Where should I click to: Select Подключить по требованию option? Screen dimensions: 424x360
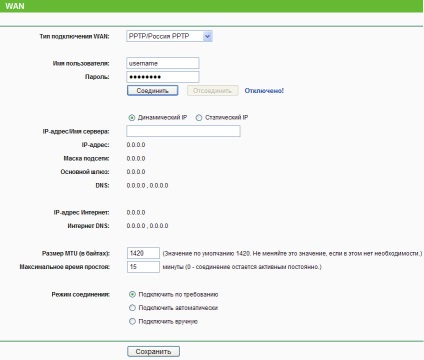[x=132, y=295]
